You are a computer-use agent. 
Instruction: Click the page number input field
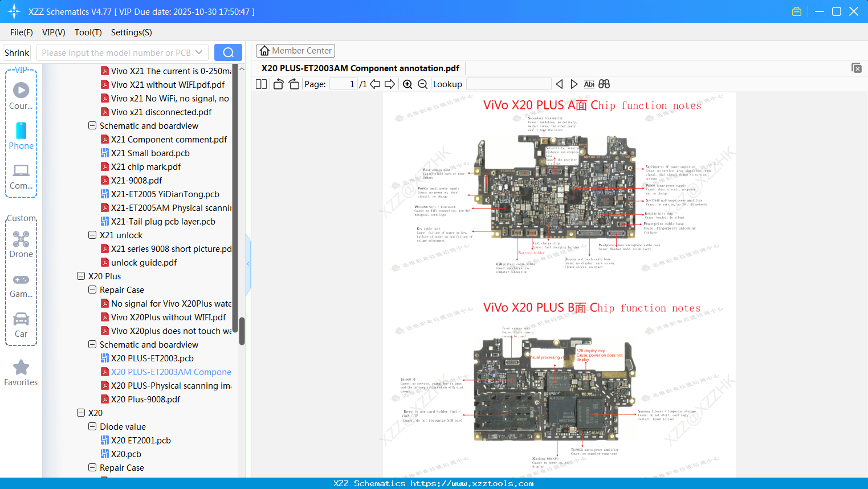click(342, 84)
